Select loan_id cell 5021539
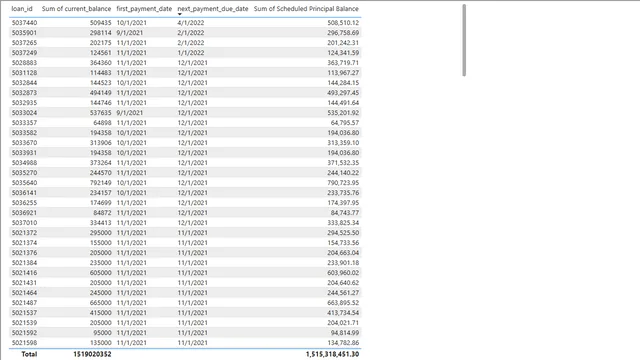This screenshot has width=640, height=360. click(24, 323)
